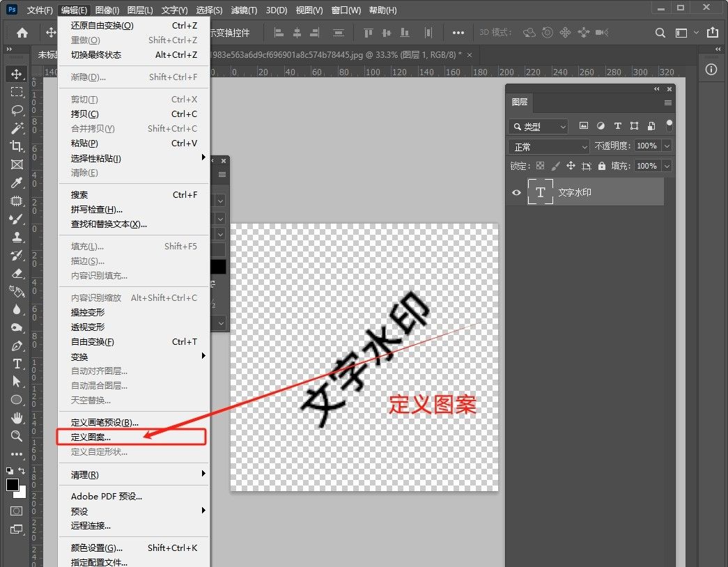Open the 文件 menu
This screenshot has height=567, width=728.
pyautogui.click(x=40, y=10)
